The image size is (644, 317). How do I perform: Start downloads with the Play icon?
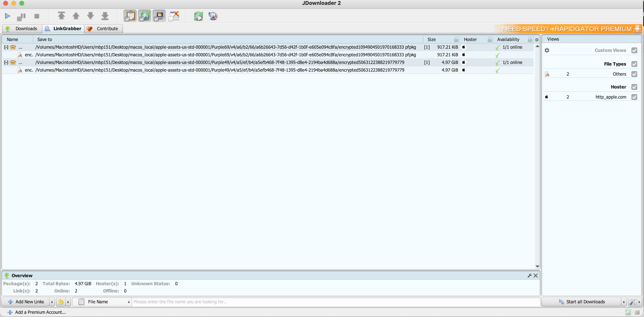click(x=7, y=16)
